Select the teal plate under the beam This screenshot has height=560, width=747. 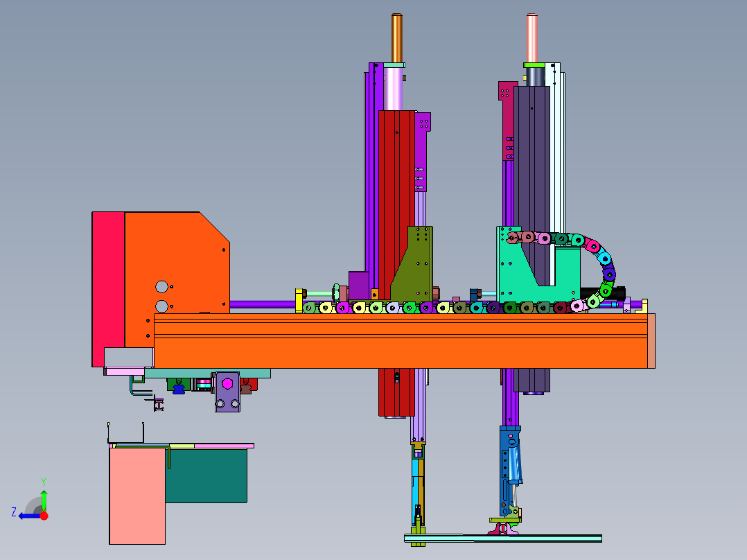click(207, 373)
